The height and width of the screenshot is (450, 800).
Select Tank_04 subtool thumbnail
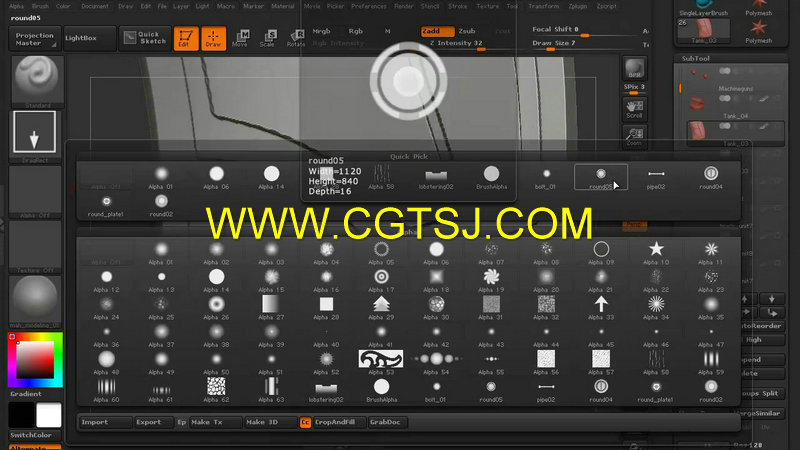click(697, 104)
